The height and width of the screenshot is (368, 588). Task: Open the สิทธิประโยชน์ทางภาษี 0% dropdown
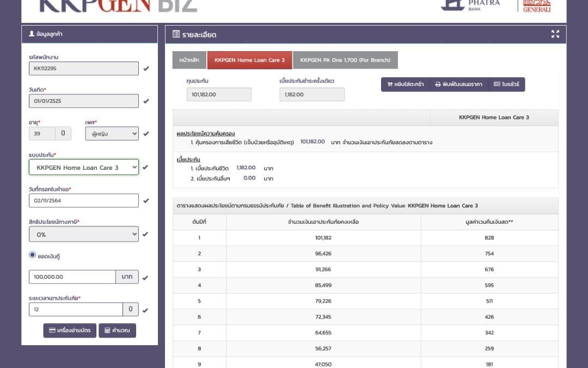pos(84,235)
